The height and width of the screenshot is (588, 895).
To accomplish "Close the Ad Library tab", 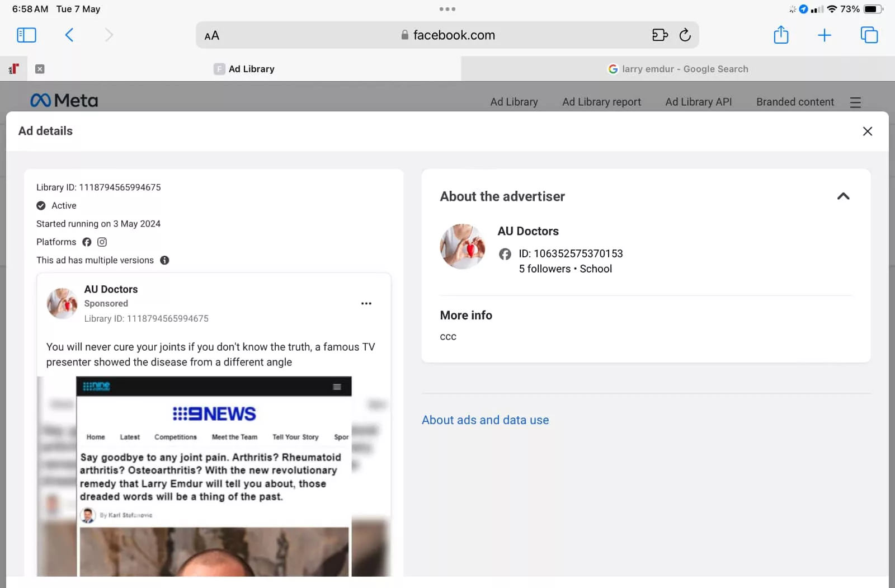I will pos(40,69).
